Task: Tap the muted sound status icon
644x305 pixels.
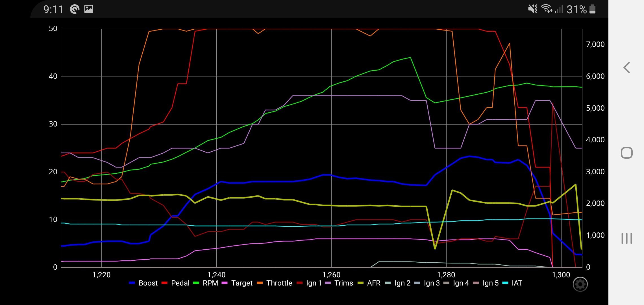Action: tap(533, 9)
